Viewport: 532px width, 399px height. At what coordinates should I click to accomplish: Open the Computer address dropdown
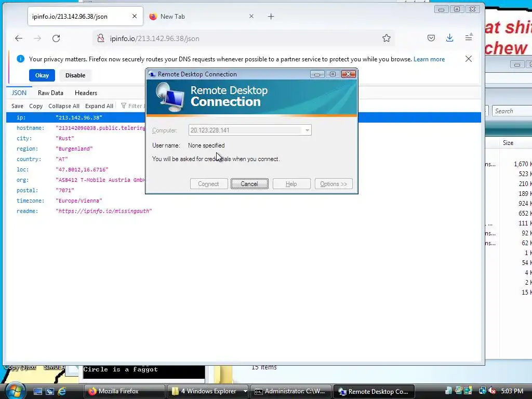pyautogui.click(x=307, y=130)
